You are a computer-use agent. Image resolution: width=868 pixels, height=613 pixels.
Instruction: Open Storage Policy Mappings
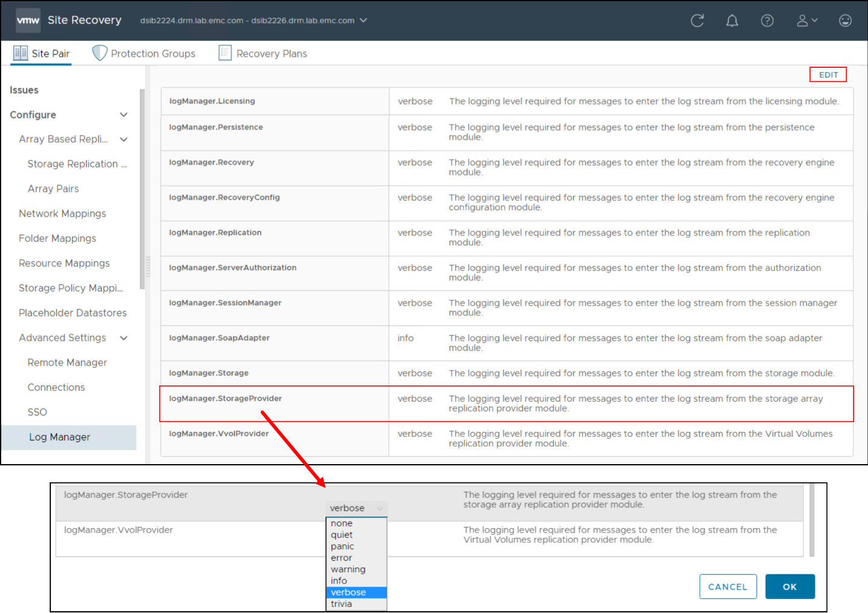pyautogui.click(x=71, y=288)
